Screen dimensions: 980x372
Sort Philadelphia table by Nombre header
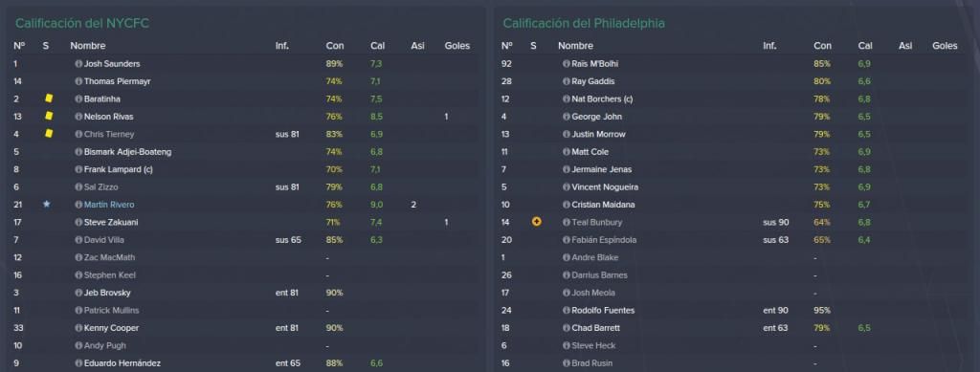575,46
